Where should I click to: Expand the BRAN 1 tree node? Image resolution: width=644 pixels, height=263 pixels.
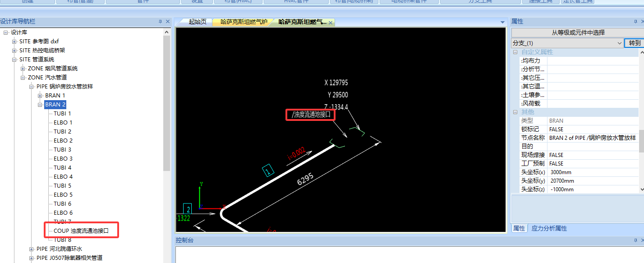(x=40, y=96)
